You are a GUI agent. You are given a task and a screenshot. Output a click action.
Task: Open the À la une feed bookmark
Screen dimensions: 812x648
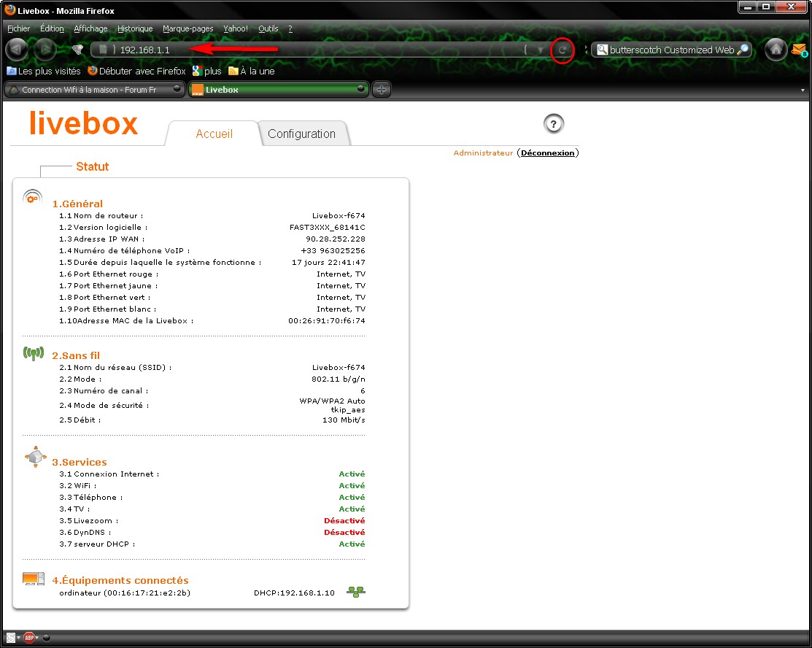pos(252,71)
